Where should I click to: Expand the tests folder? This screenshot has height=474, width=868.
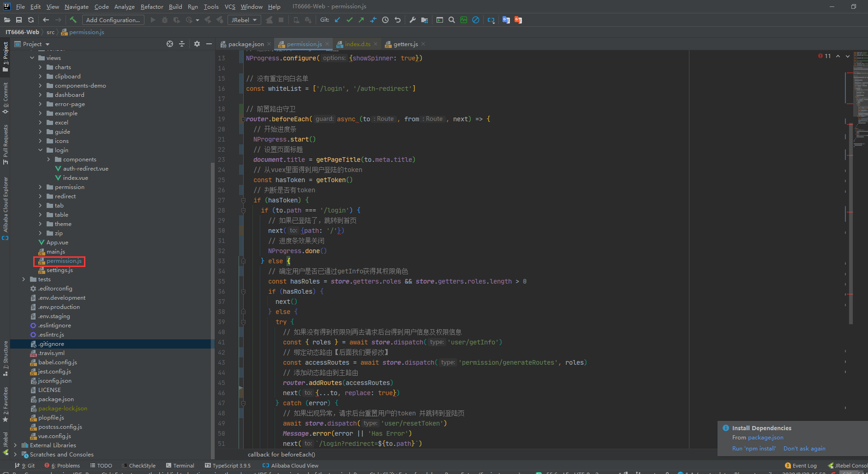click(24, 279)
